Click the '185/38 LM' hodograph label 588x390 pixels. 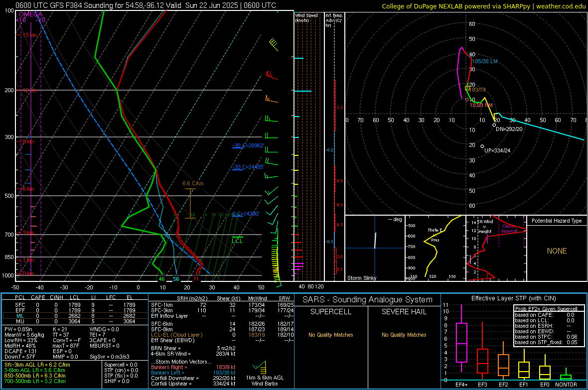tap(485, 61)
